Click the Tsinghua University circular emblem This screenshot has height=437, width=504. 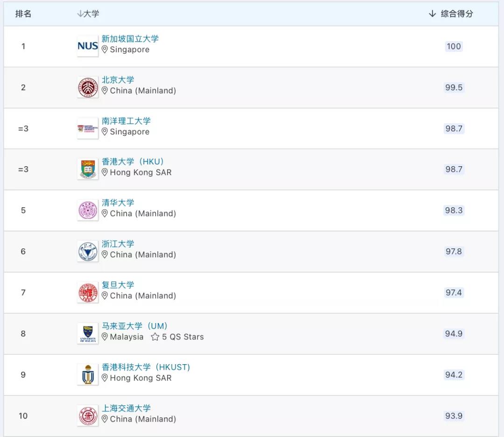[x=87, y=210]
